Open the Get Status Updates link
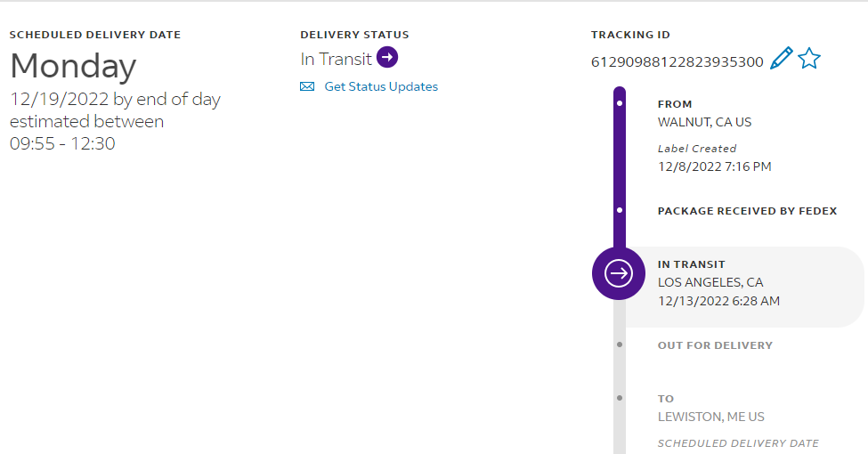868x454 pixels. tap(381, 86)
